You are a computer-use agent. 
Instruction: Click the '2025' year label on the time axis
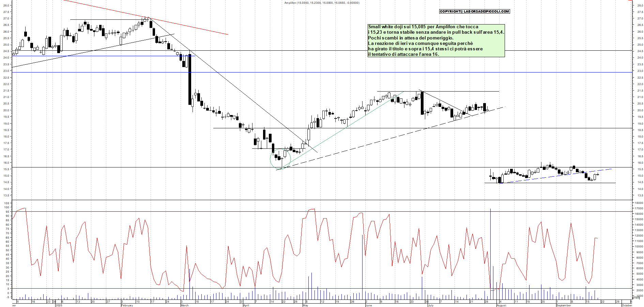point(59,305)
